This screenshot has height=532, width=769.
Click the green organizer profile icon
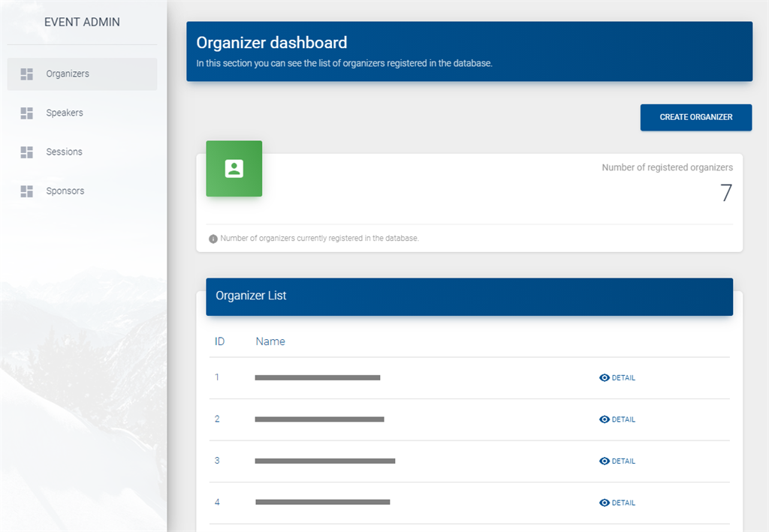[234, 169]
